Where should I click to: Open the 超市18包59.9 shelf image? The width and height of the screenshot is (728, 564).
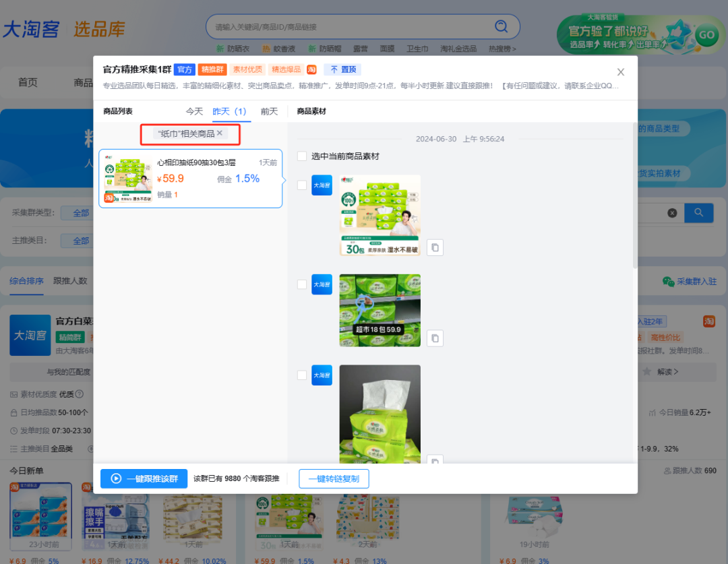(x=380, y=311)
